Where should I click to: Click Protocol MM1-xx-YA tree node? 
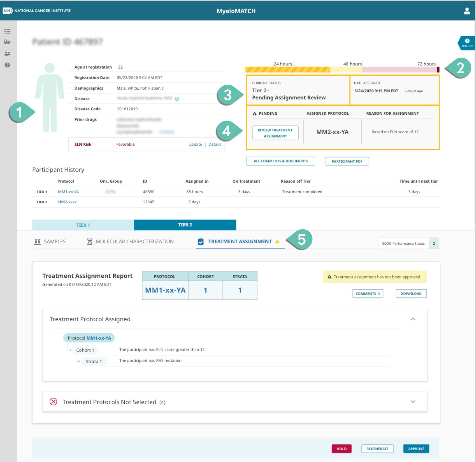(x=89, y=338)
